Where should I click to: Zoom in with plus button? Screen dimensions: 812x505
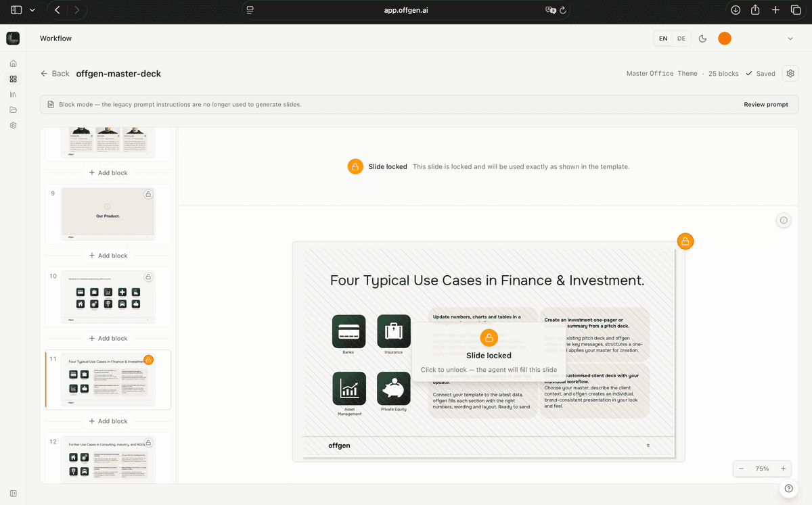(x=783, y=468)
